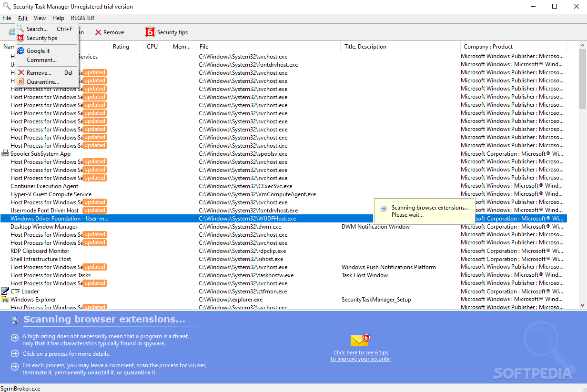Sort by Company : Product column header
Image resolution: width=587 pixels, height=392 pixels.
coord(513,47)
